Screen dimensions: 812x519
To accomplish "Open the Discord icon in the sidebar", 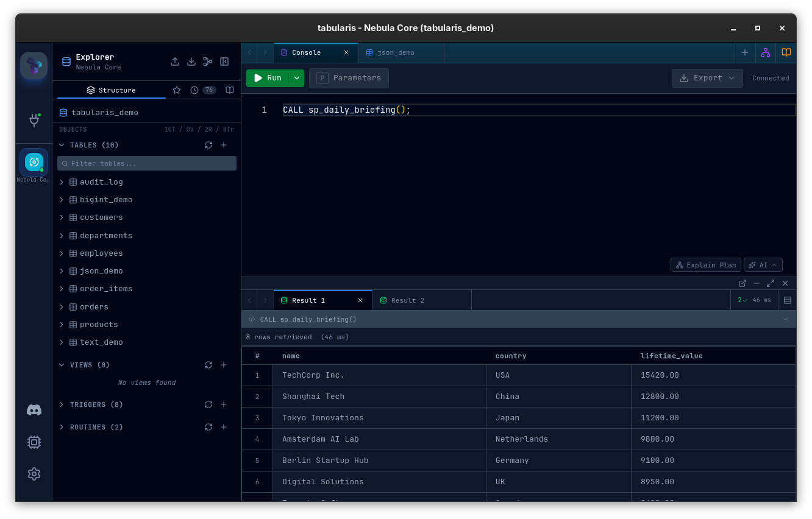I will click(x=34, y=410).
